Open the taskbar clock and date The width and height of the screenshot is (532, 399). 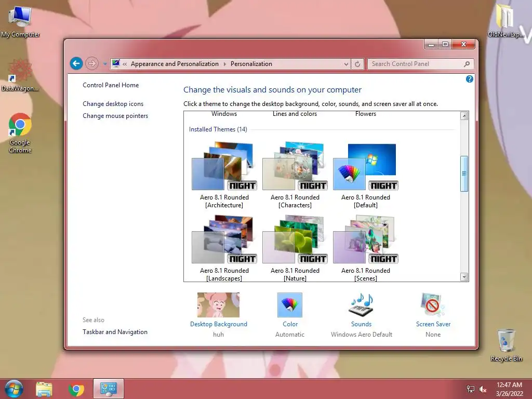[x=510, y=389]
